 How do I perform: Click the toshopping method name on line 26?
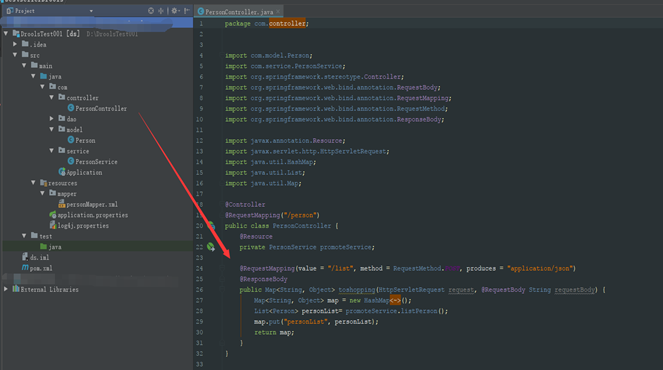pyautogui.click(x=357, y=290)
